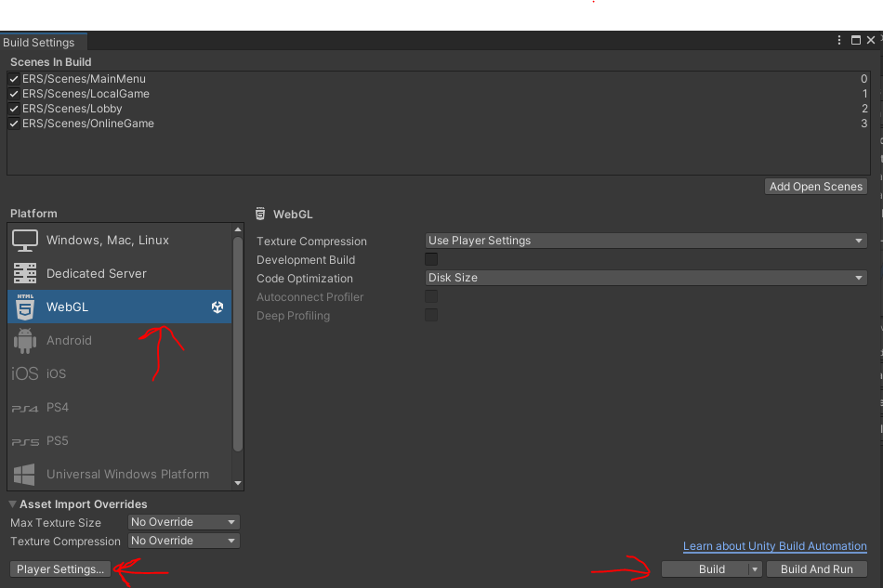The image size is (883, 588).
Task: Select the WebGL platform row
Action: click(119, 307)
